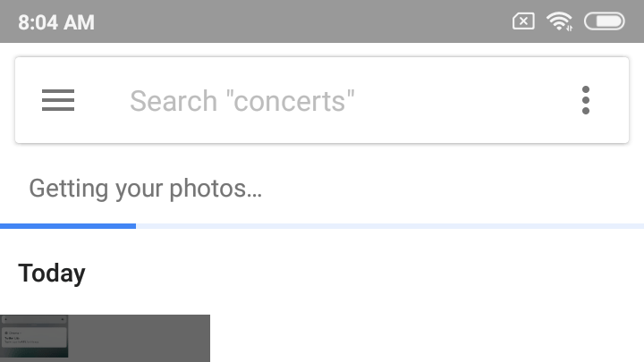Tap the notification preview inside the thumbnail

coord(34,337)
